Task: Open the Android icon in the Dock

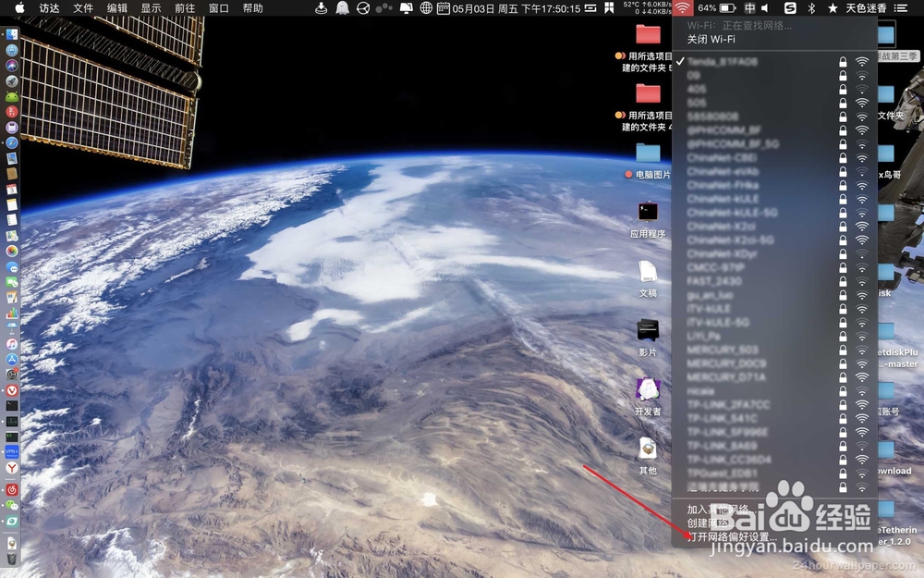Action: tap(12, 96)
